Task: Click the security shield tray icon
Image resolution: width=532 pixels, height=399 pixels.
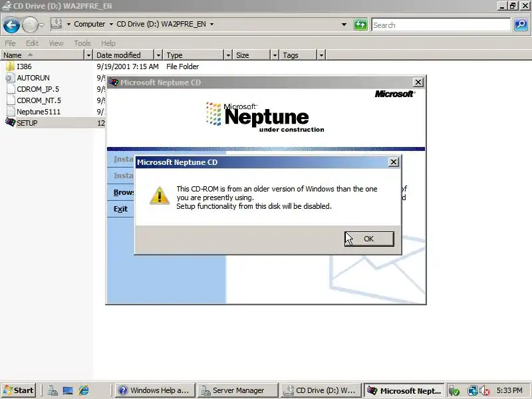Action: click(454, 391)
